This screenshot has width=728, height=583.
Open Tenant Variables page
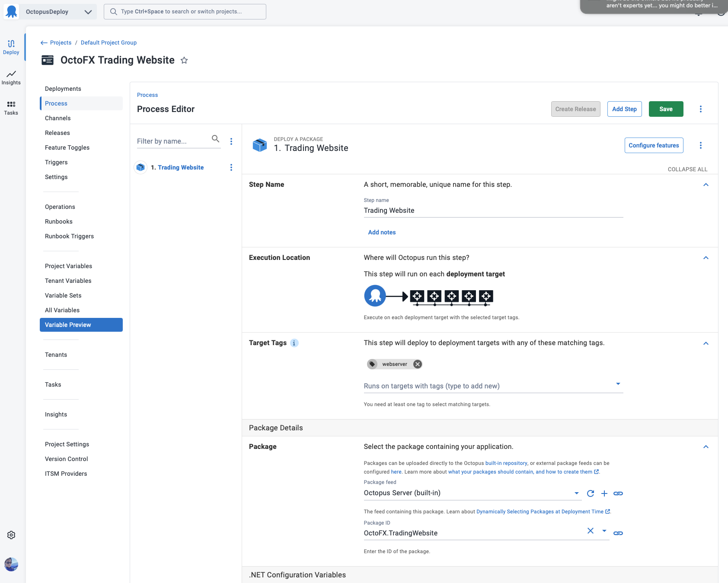68,281
